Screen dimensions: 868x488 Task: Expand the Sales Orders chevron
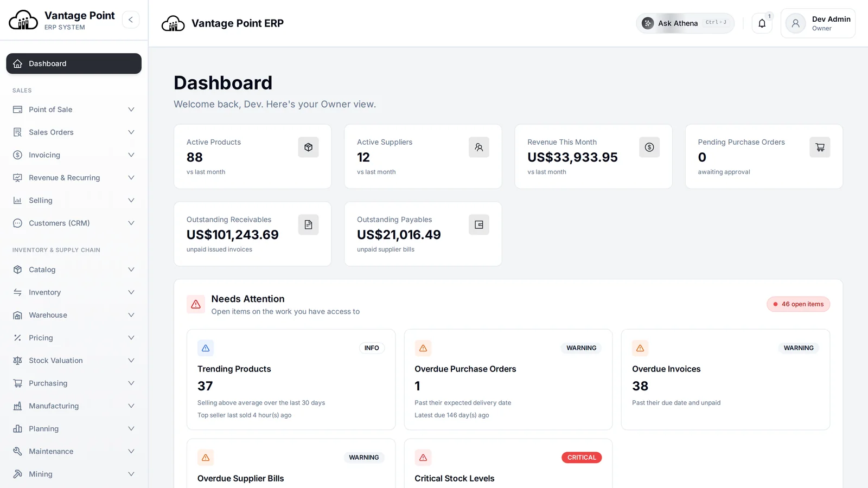point(131,132)
